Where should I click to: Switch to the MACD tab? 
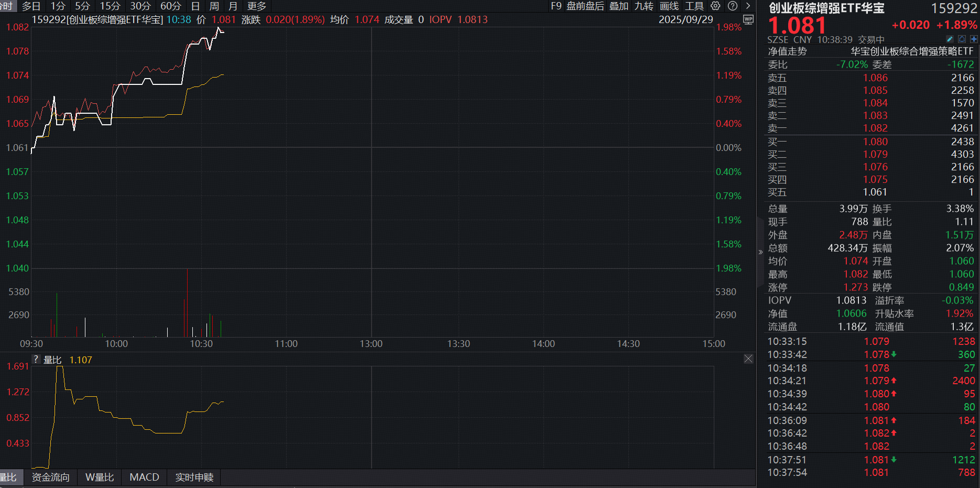pyautogui.click(x=144, y=477)
